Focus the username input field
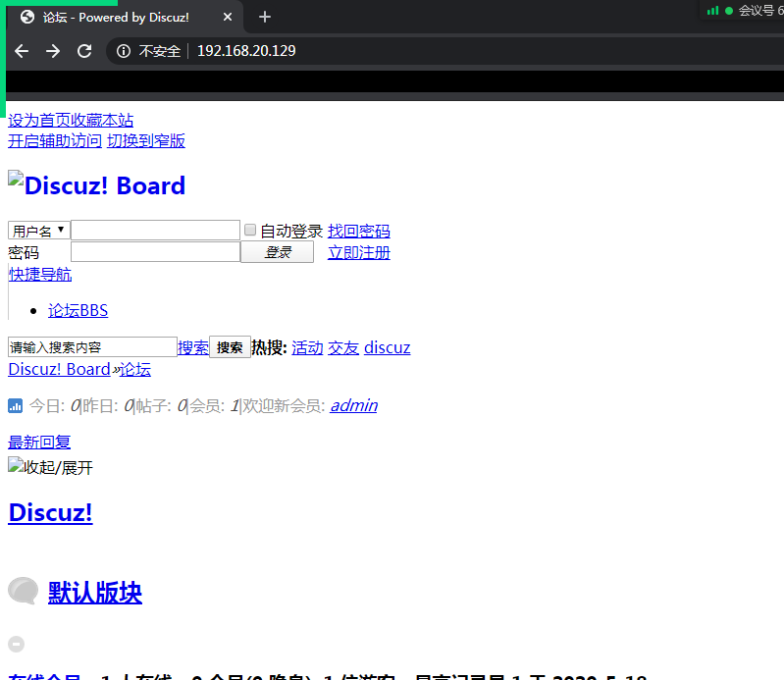784x680 pixels. point(155,230)
